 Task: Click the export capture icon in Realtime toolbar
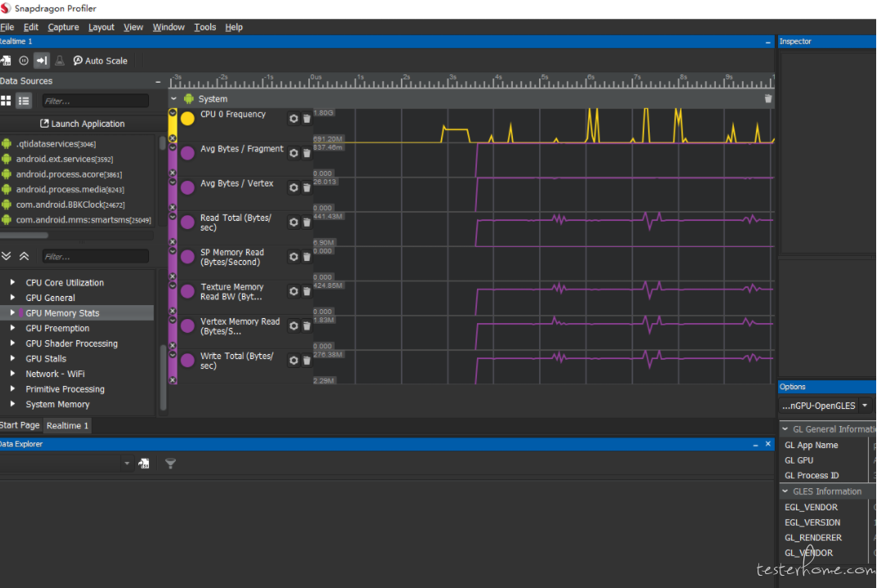(6, 61)
